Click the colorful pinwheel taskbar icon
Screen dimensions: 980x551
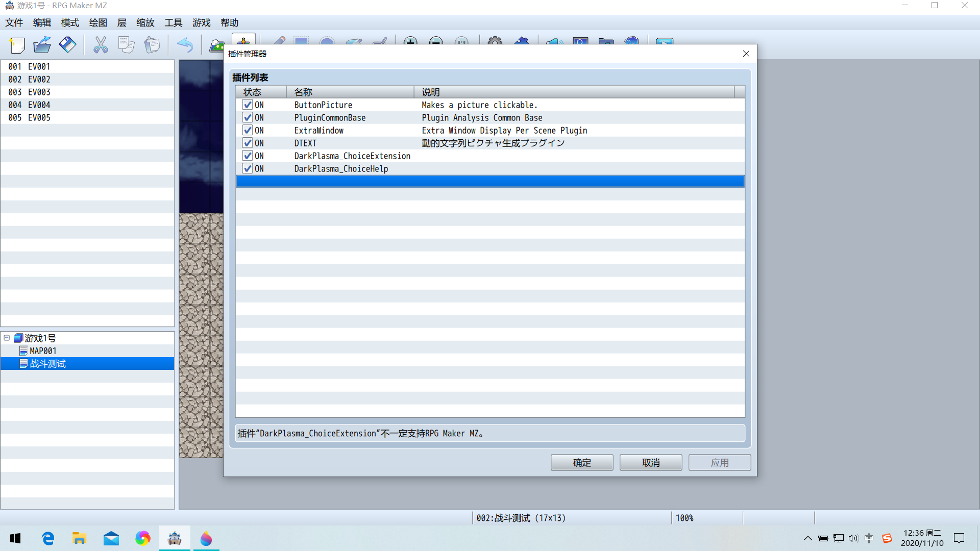click(142, 538)
